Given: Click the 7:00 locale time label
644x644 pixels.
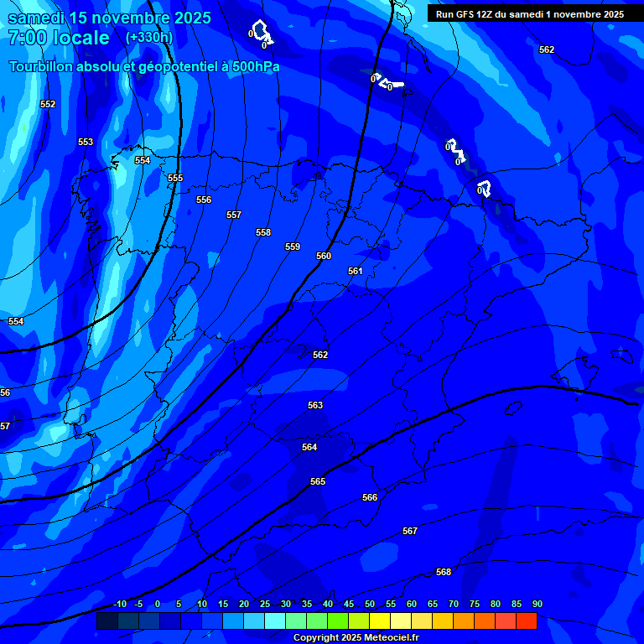Looking at the screenshot, I should click(59, 39).
